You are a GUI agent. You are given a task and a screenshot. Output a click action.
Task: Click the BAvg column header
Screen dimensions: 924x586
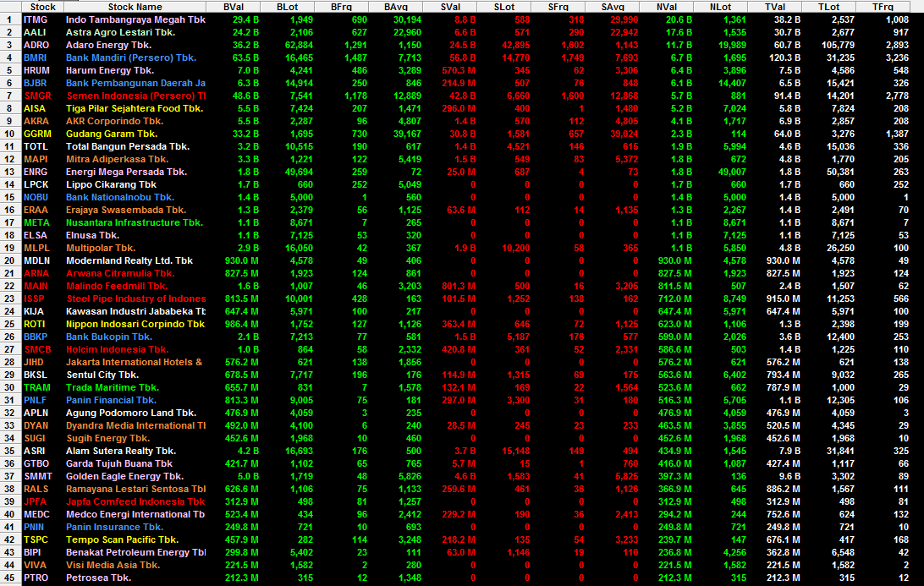(395, 7)
